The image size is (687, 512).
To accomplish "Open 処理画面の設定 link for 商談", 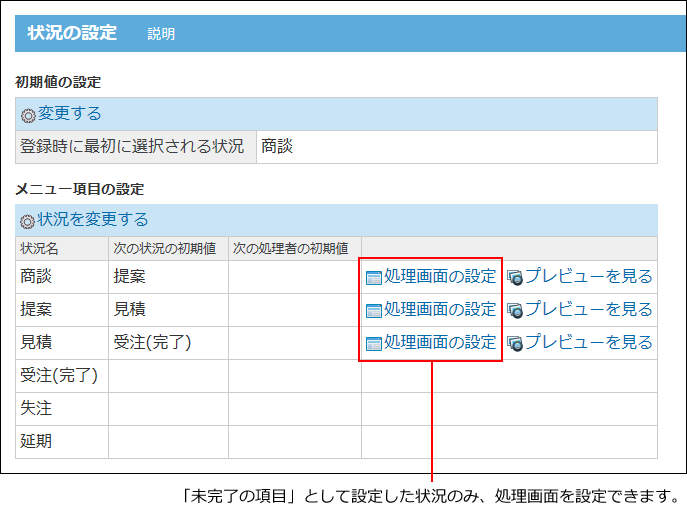I will pyautogui.click(x=440, y=276).
